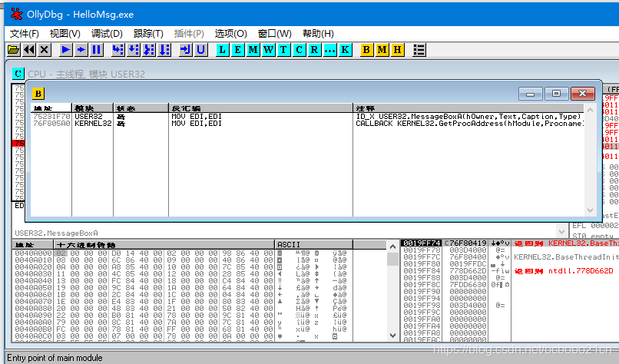619x364 pixels.
Task: Open Breakpoints with yellow B toolbar icon
Action: (367, 50)
